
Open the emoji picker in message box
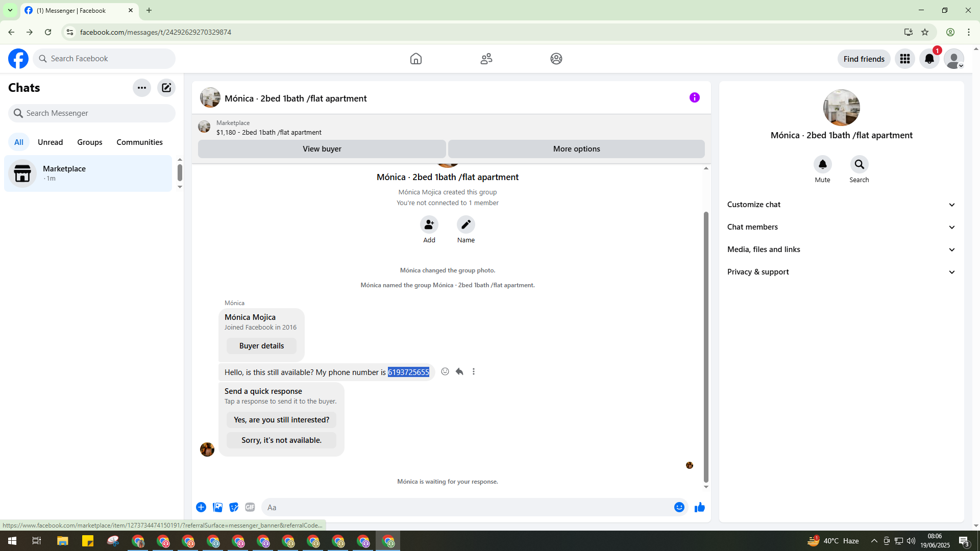679,507
